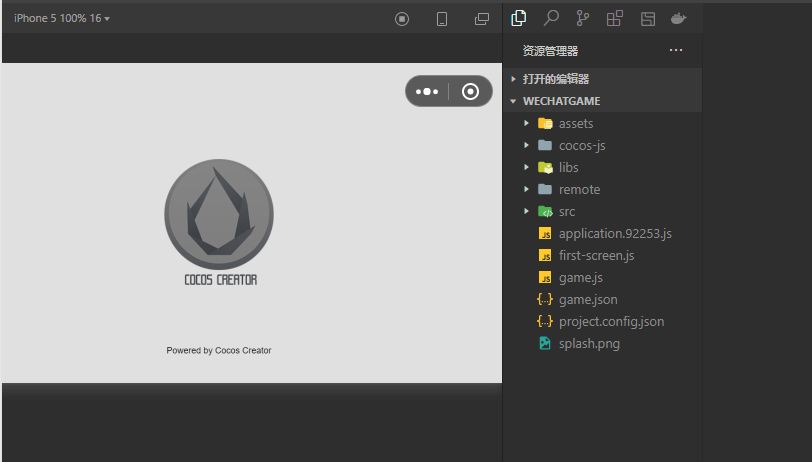This screenshot has height=462, width=812.
Task: Open the source control branch icon
Action: [x=583, y=18]
